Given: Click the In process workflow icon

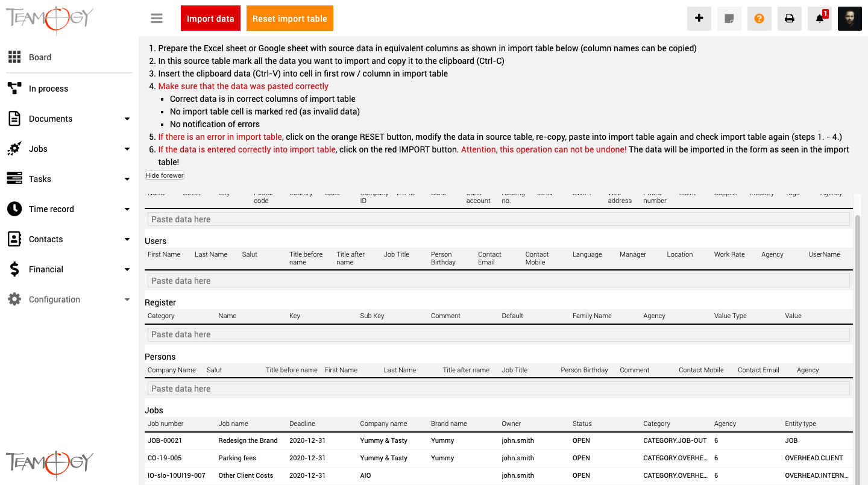Looking at the screenshot, I should point(14,89).
